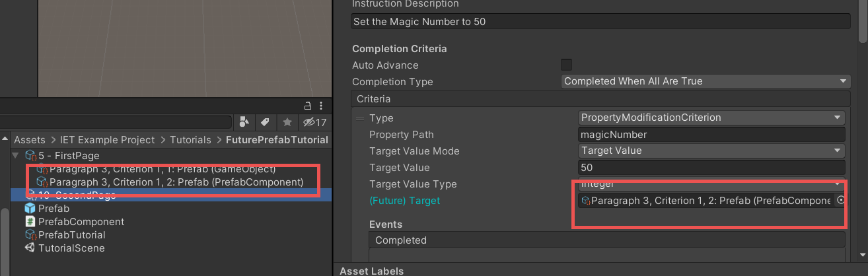This screenshot has width=868, height=276.
Task: Click the (Future) Target object picker circle
Action: pyautogui.click(x=841, y=200)
